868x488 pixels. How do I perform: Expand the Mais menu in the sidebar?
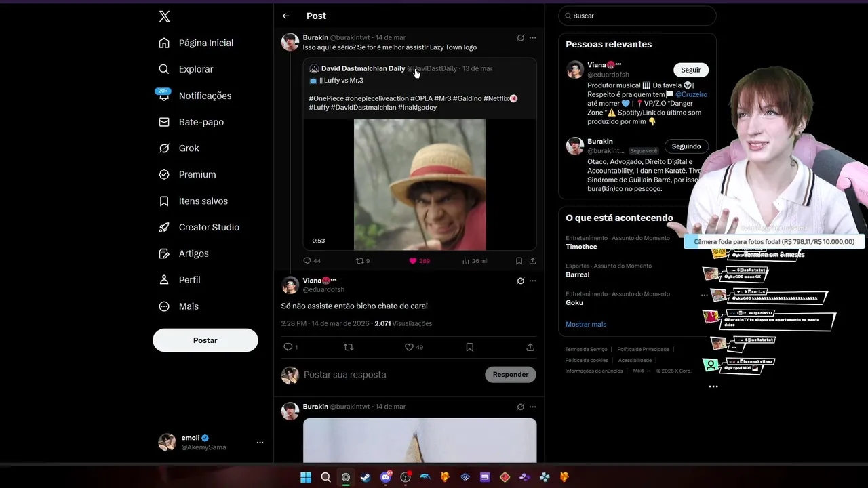click(x=179, y=306)
